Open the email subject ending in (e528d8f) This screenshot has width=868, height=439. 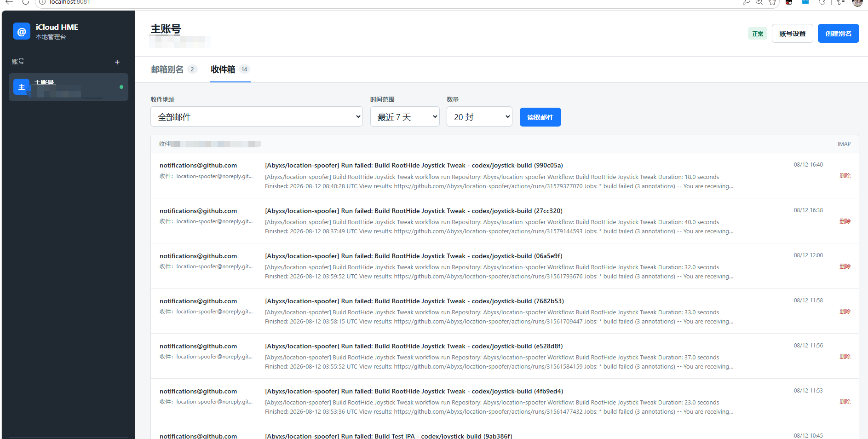414,347
